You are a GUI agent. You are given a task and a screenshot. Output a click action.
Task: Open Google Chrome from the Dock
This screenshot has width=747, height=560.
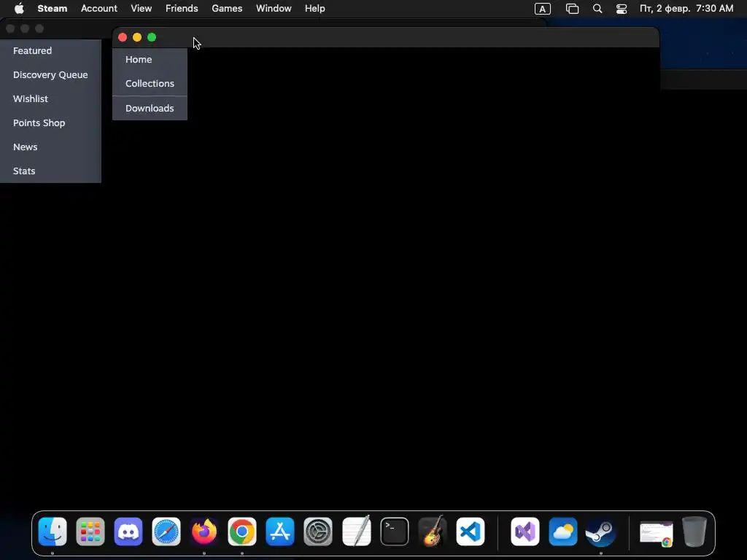click(x=242, y=532)
